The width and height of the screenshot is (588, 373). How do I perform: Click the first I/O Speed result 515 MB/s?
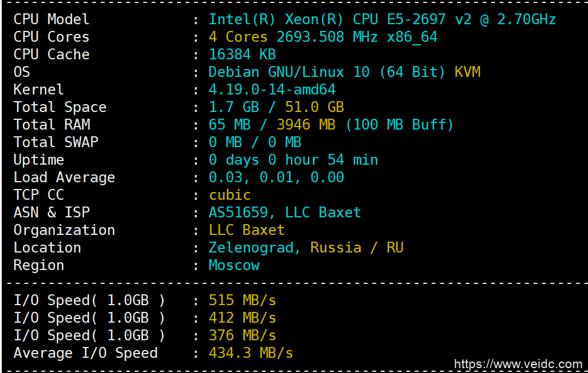click(x=242, y=300)
